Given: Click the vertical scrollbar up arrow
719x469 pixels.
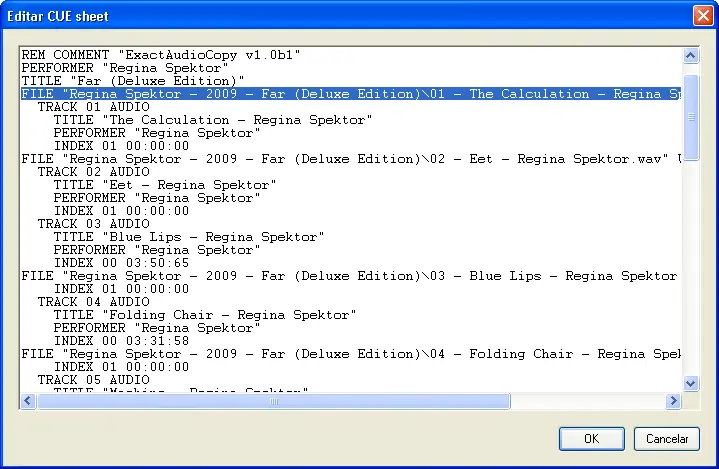Looking at the screenshot, I should (x=691, y=56).
